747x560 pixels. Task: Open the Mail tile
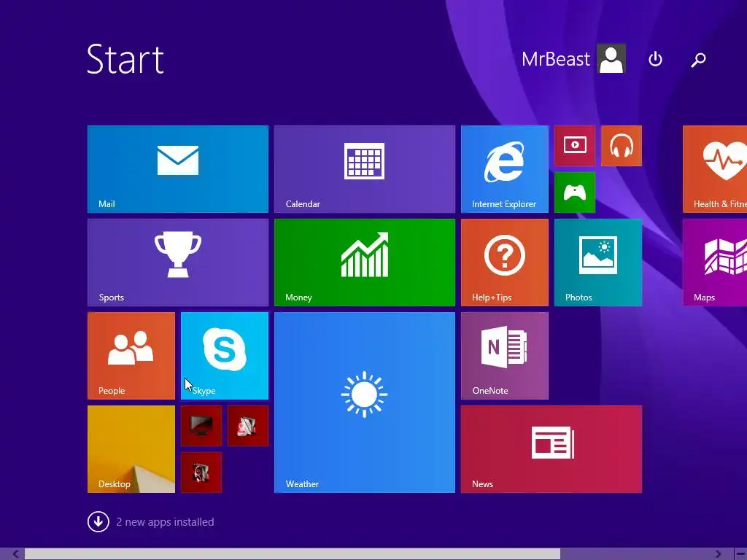(178, 169)
